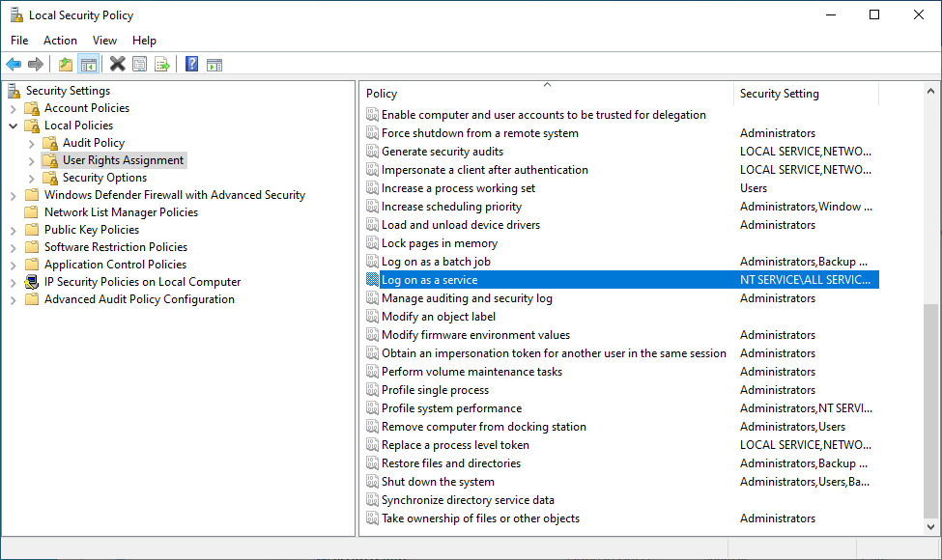
Task: Click the blue Help question-mark icon
Action: [x=191, y=65]
